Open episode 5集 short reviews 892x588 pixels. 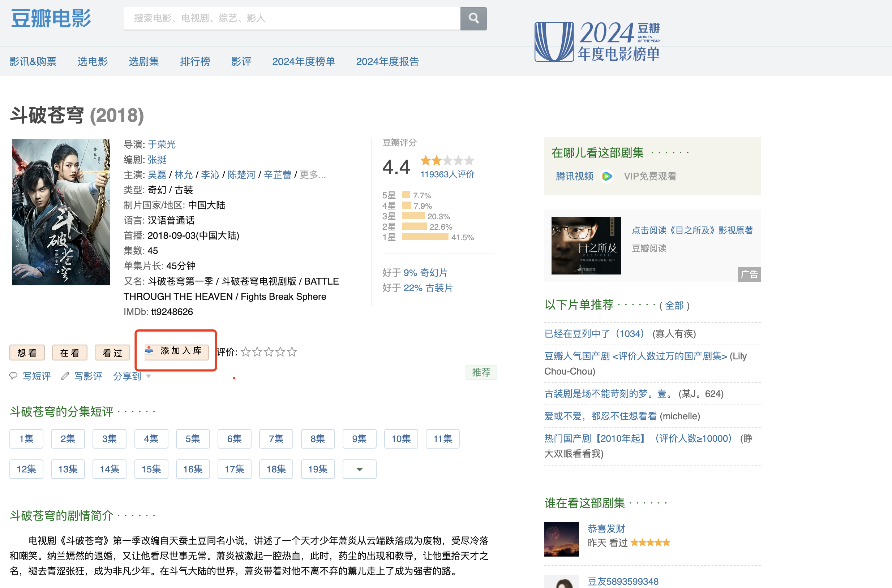(193, 439)
